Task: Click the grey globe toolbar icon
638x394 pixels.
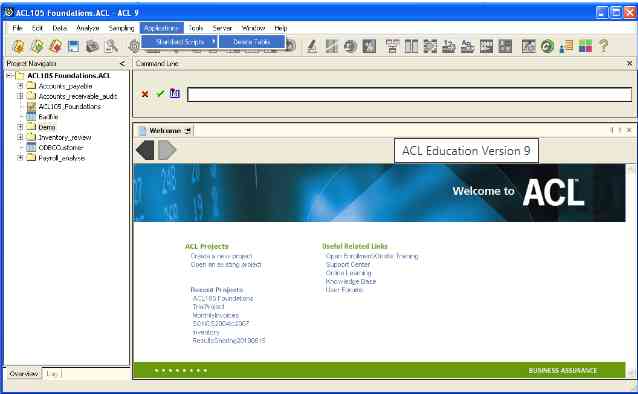Action: pos(350,46)
